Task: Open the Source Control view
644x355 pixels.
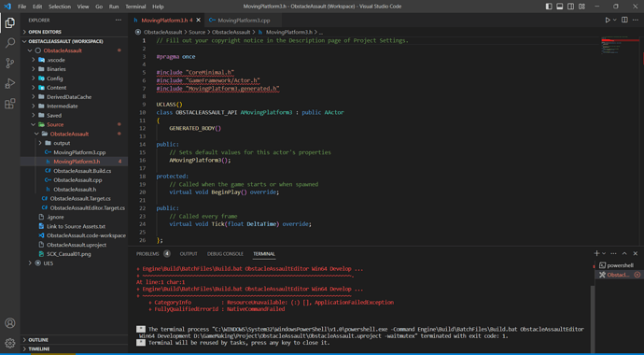Action: pyautogui.click(x=10, y=63)
